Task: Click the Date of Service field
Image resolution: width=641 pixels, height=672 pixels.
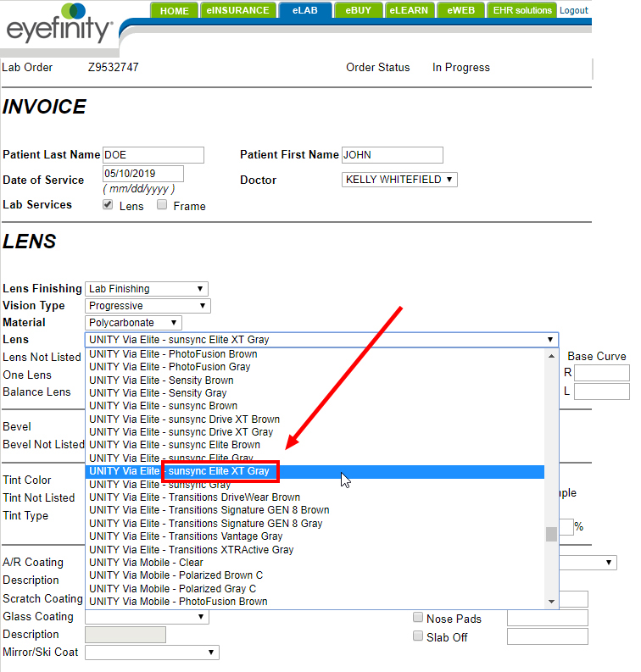Action: (x=142, y=174)
